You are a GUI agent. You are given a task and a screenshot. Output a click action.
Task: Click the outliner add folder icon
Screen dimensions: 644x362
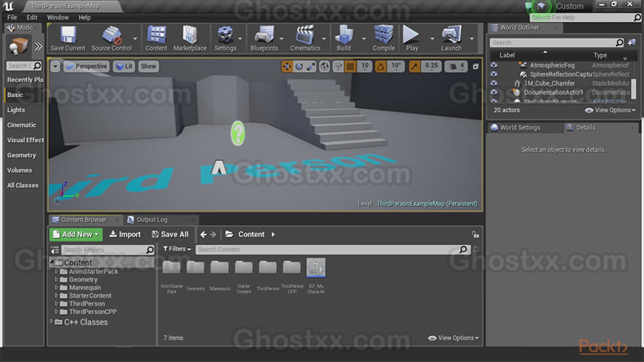632,42
